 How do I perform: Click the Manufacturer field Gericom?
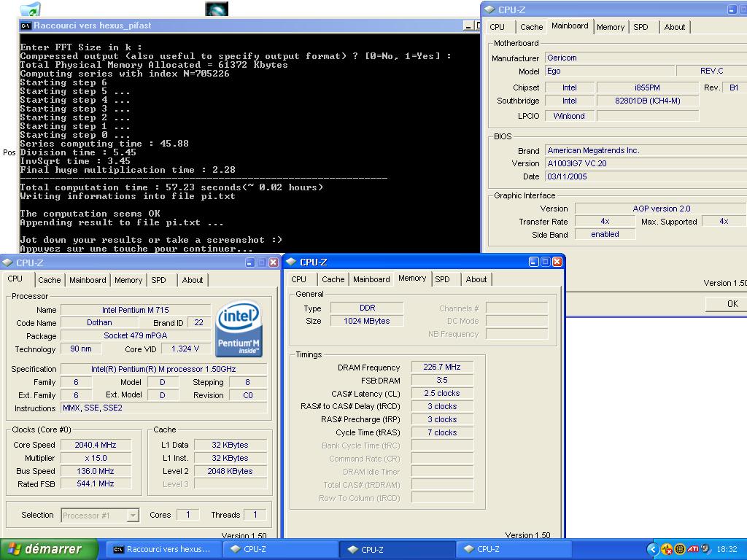[x=646, y=58]
